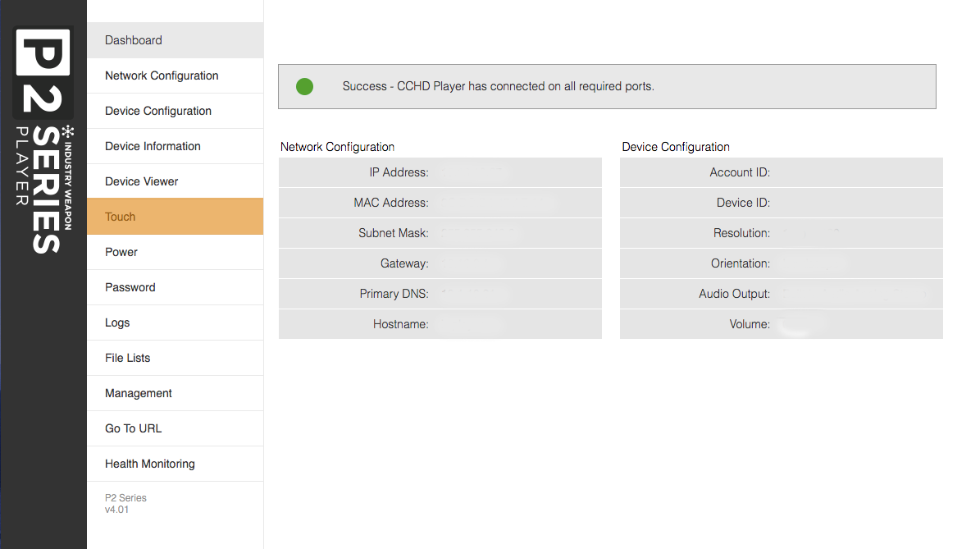Click the Volume row in Device Configuration
The width and height of the screenshot is (980, 549).
pyautogui.click(x=782, y=324)
